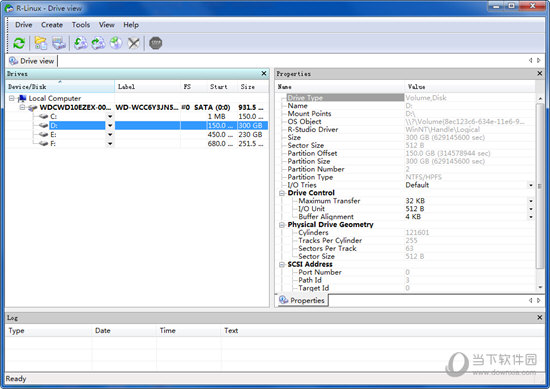Click the FS column header
Screen dimensions: 550x389
point(193,86)
